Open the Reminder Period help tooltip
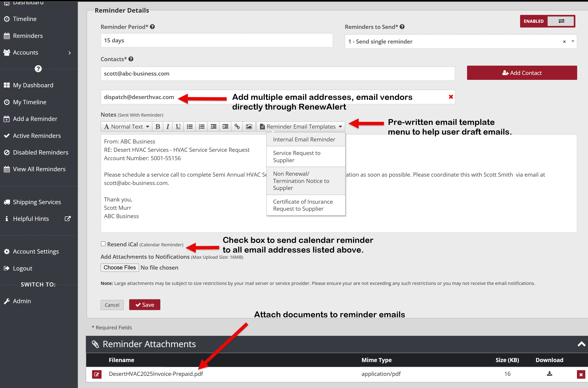588x388 pixels. tap(153, 27)
